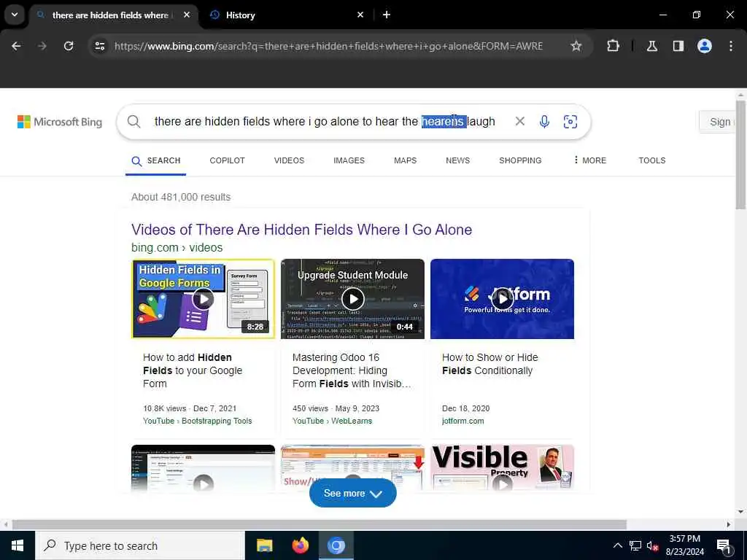Open the Visible Property video thumbnail

[x=502, y=467]
